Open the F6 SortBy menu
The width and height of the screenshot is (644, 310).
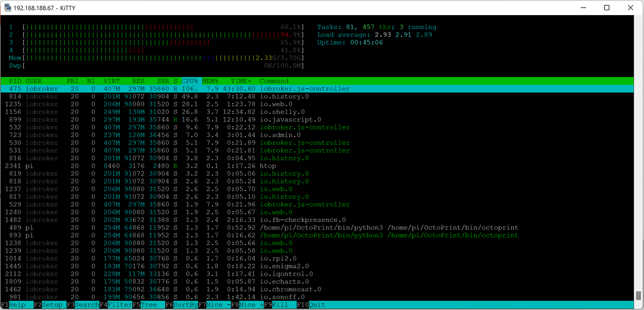[181, 305]
